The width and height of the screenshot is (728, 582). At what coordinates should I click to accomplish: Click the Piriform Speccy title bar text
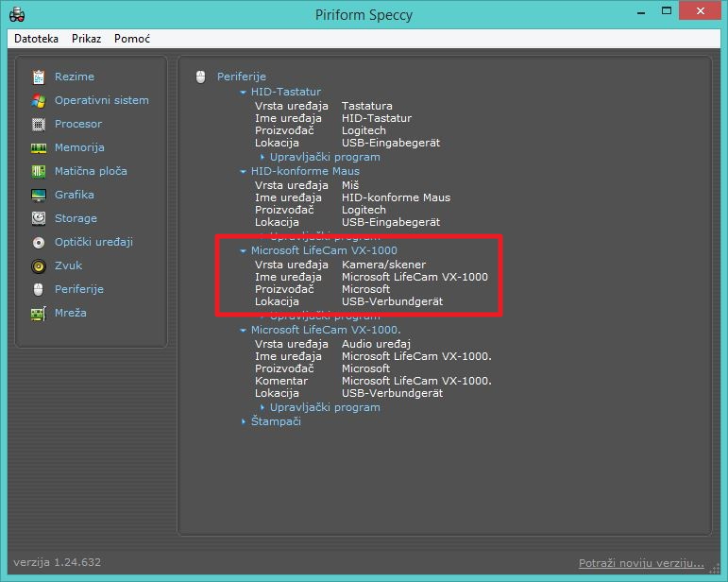[364, 15]
